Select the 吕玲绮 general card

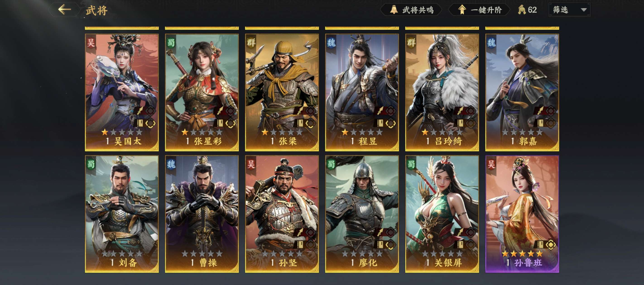coord(442,93)
